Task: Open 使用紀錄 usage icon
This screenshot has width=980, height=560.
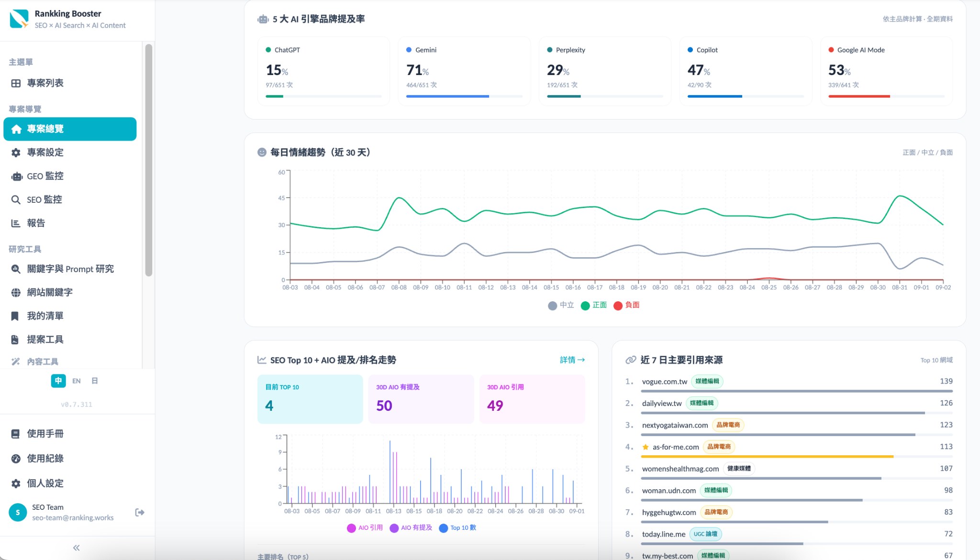Action: point(16,459)
